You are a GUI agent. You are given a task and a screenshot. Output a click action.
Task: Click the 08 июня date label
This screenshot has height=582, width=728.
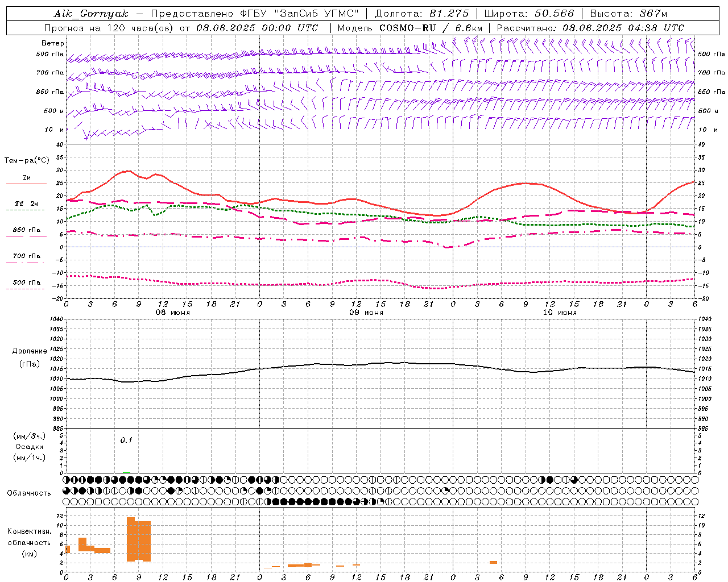pyautogui.click(x=173, y=313)
